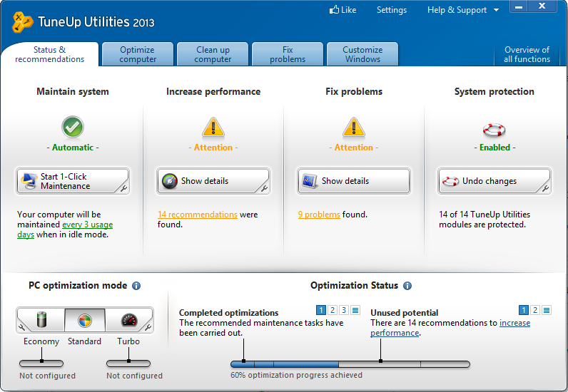
Task: Switch to the Clean up computer tab
Action: coord(213,55)
